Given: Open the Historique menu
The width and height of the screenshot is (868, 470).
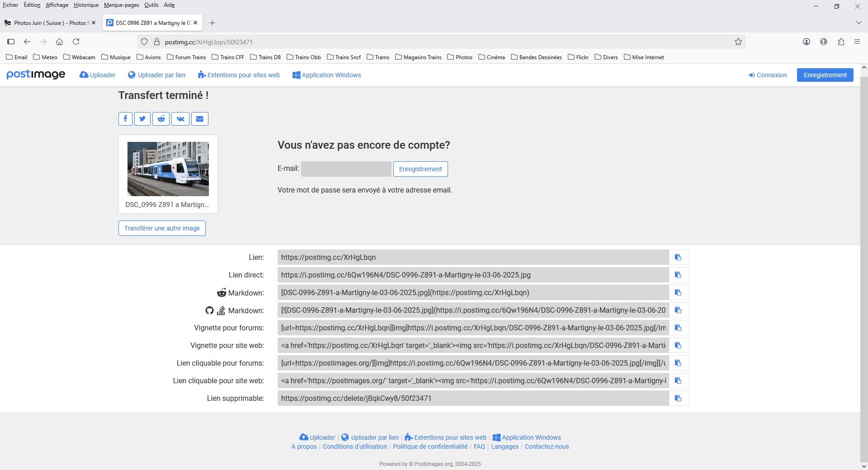Looking at the screenshot, I should 86,5.
